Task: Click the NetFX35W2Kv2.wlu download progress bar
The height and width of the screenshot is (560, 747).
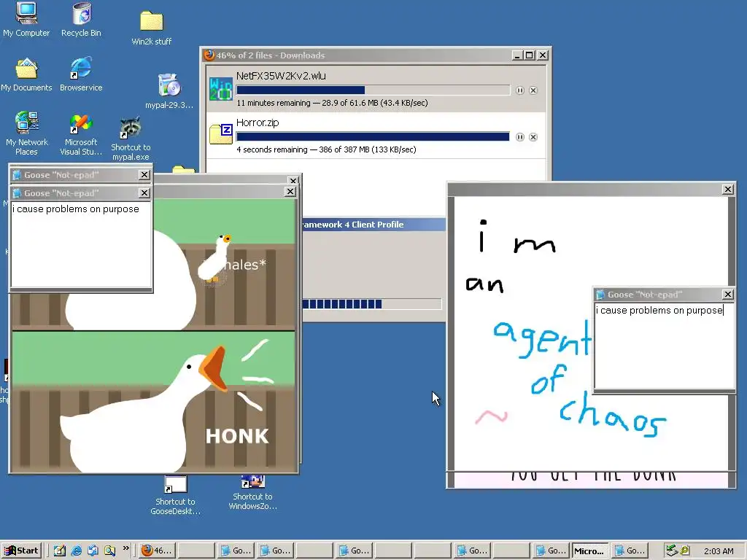Action: click(x=373, y=90)
